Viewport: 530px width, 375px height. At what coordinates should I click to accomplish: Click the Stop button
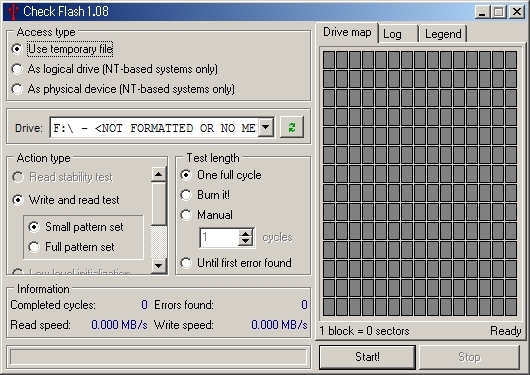pyautogui.click(x=469, y=357)
